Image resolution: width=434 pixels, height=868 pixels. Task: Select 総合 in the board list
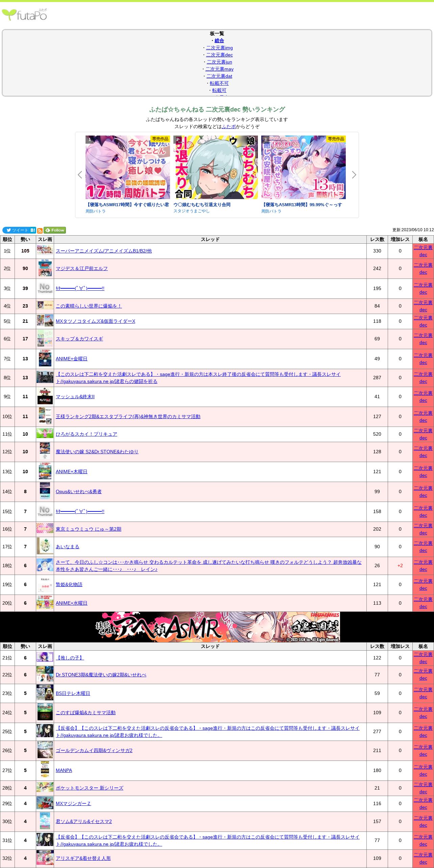click(219, 41)
